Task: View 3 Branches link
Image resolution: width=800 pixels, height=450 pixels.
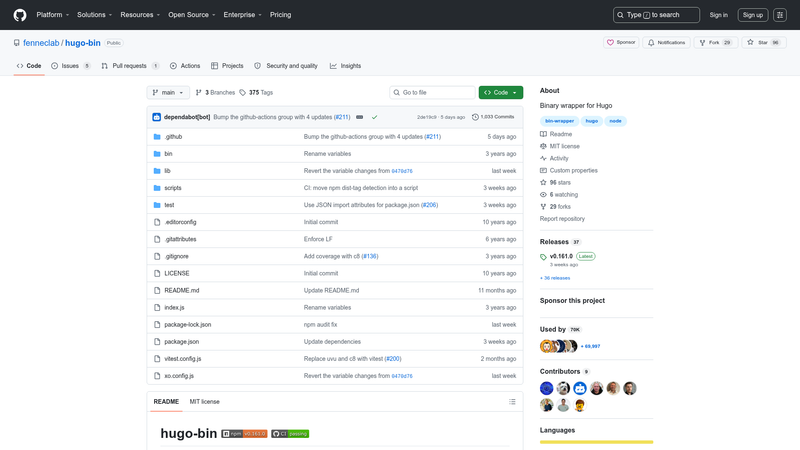Action: pyautogui.click(x=215, y=92)
